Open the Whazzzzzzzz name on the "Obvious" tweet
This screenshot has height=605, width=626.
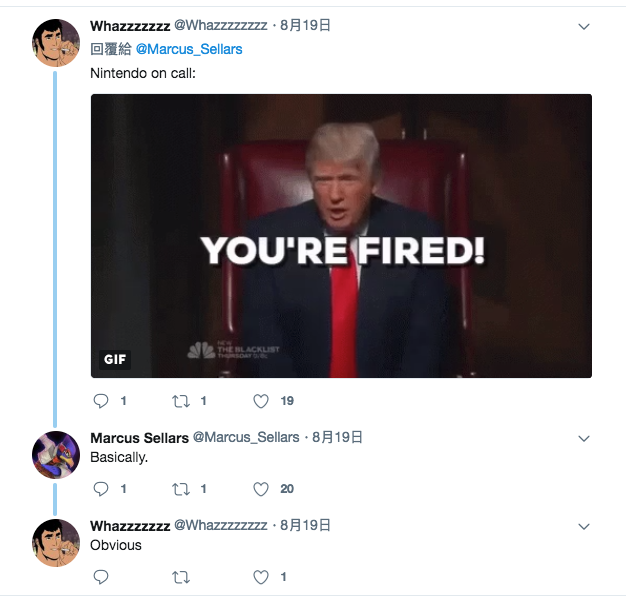coord(130,526)
